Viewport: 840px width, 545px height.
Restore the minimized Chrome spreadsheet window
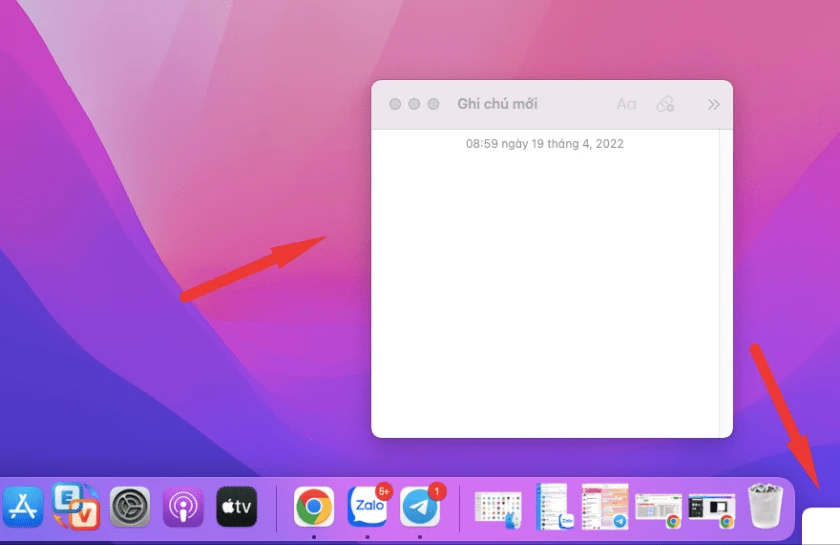point(659,511)
